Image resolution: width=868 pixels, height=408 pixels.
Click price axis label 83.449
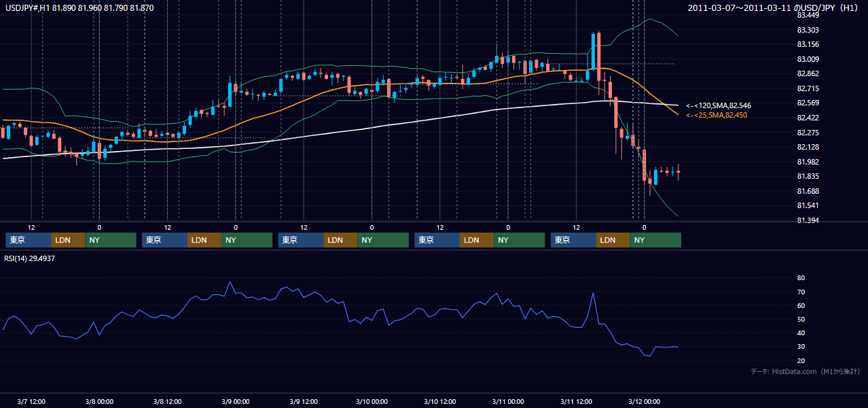point(808,15)
